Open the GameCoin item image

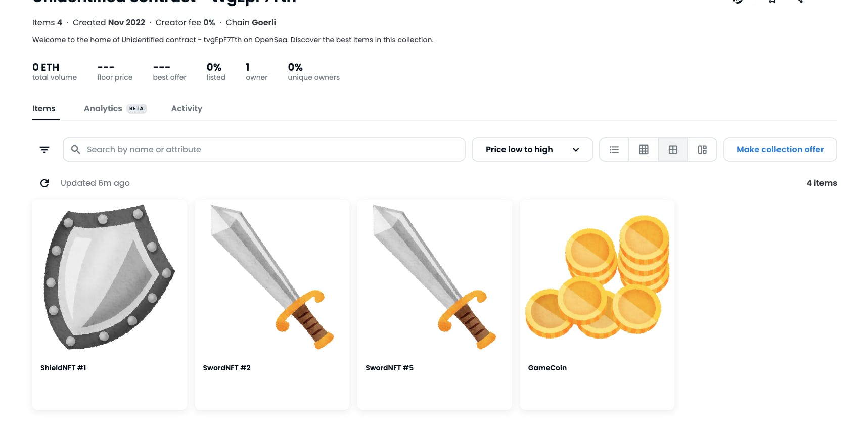coord(597,277)
